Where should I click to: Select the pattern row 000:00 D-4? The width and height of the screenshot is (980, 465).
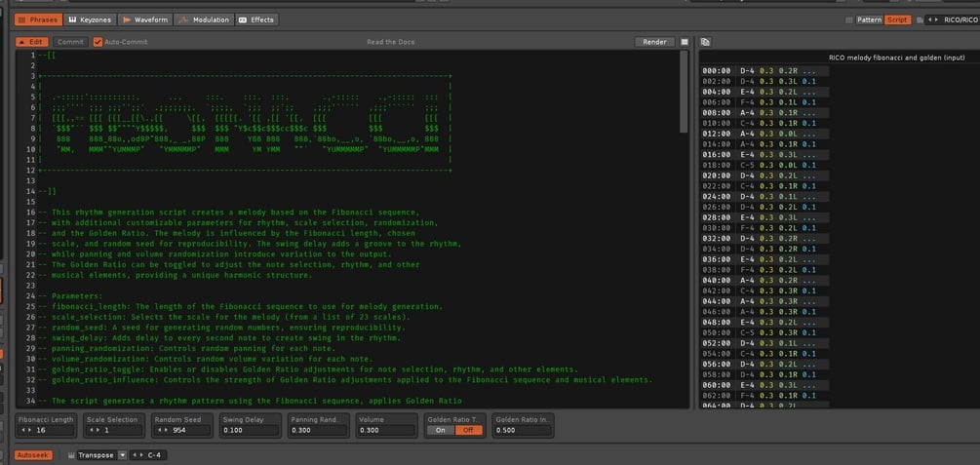[765, 70]
